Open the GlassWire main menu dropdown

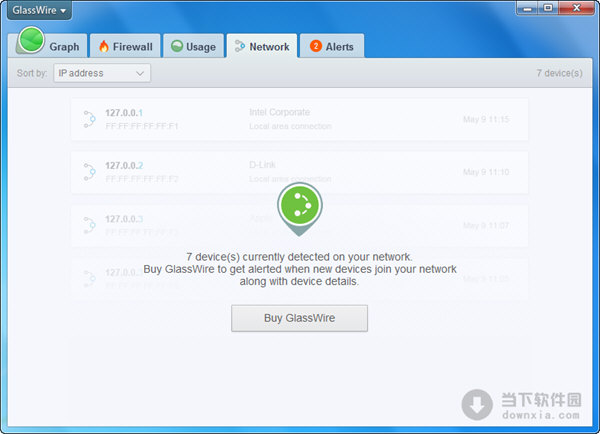click(39, 10)
